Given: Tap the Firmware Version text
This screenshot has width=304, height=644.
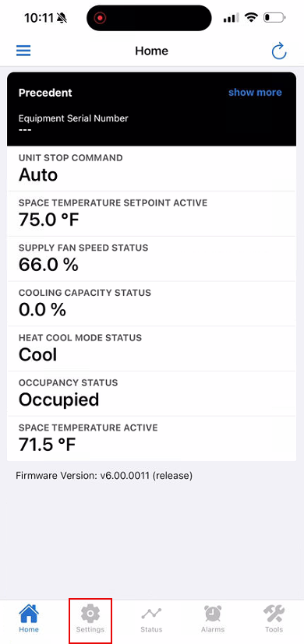Looking at the screenshot, I should pyautogui.click(x=104, y=476).
